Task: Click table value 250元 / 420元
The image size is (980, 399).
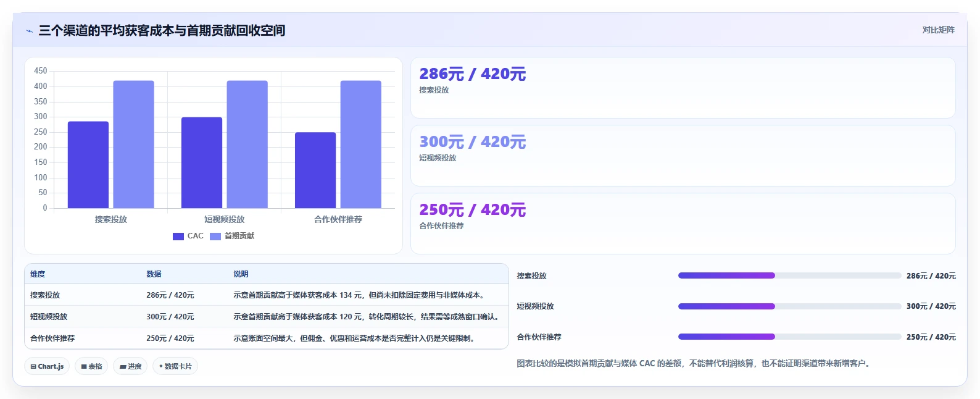Action: pyautogui.click(x=170, y=338)
